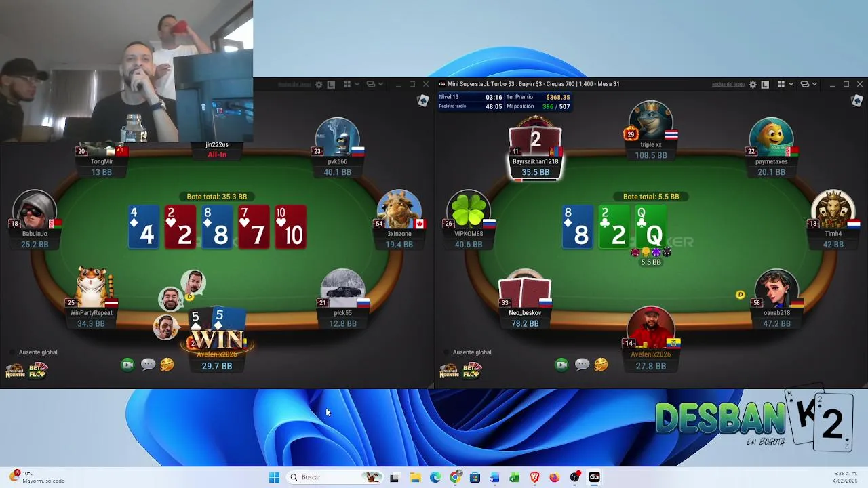Viewport: 868px width, 488px height.
Task: Open emoji face icon in left table
Action: [167, 365]
